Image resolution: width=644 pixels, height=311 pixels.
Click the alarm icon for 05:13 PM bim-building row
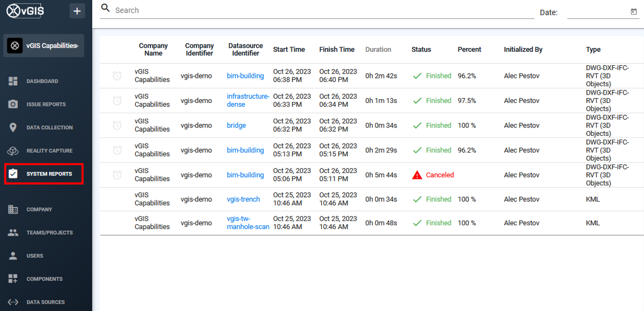coord(118,150)
